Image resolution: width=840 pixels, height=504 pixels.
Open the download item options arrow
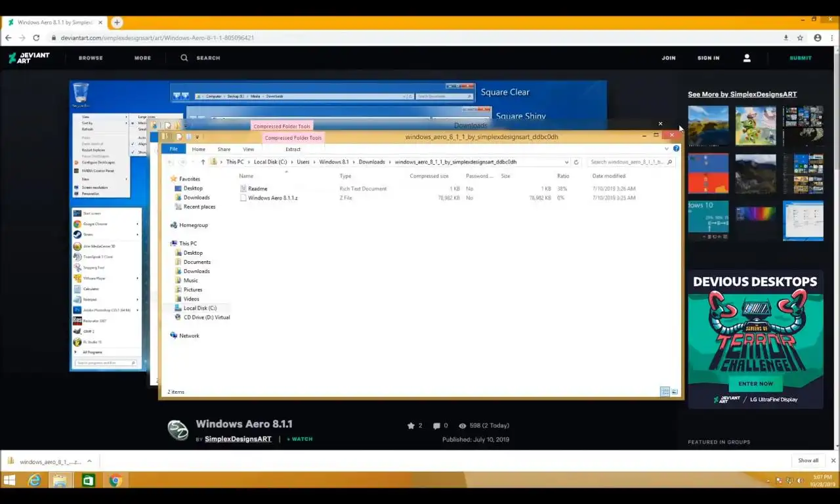[89, 461]
